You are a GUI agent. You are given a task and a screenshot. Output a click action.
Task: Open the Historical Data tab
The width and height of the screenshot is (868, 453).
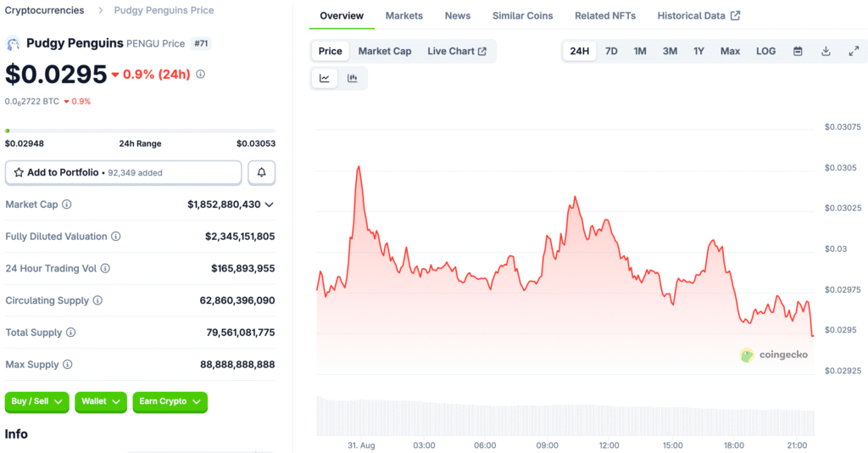click(x=698, y=15)
